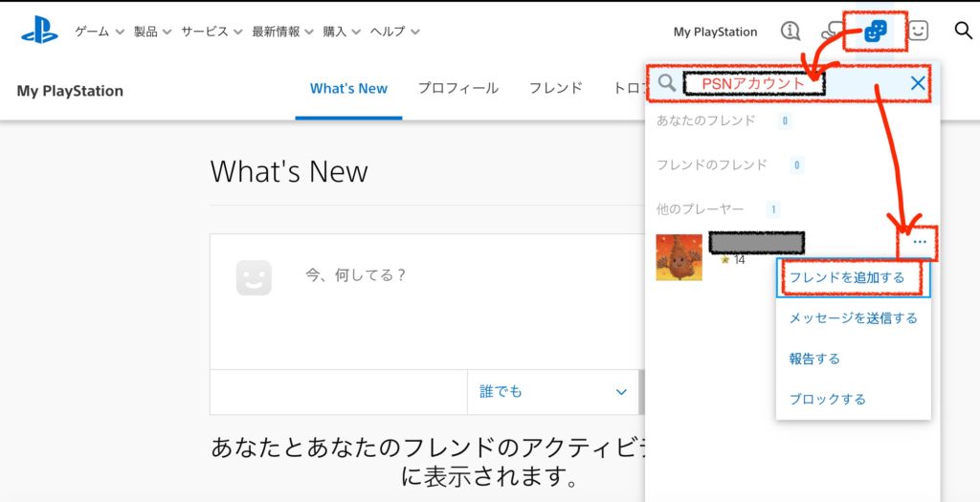Screen dimensions: 980x502
Task: Expand the サービス menu
Action: tap(212, 32)
